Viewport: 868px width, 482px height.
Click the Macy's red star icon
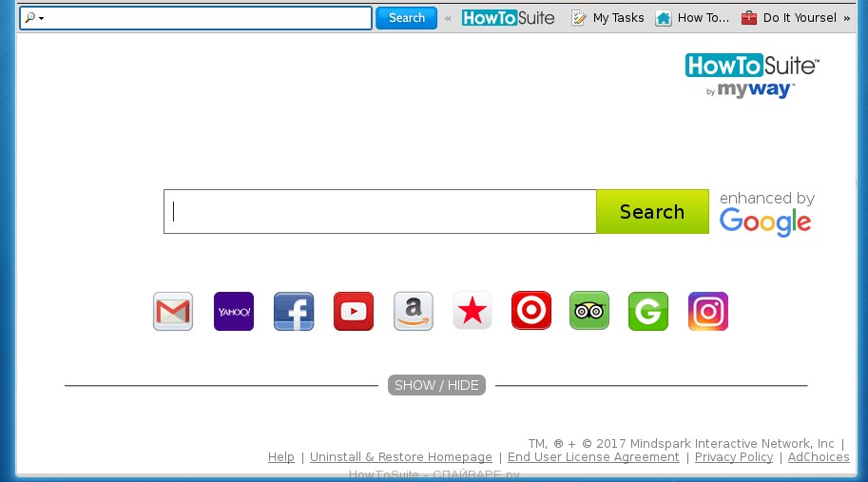[473, 312]
